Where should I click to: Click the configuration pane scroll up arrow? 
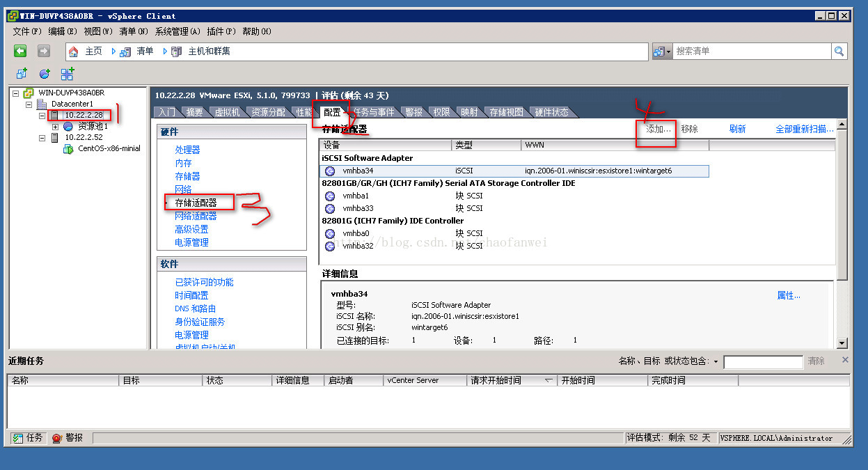[842, 124]
